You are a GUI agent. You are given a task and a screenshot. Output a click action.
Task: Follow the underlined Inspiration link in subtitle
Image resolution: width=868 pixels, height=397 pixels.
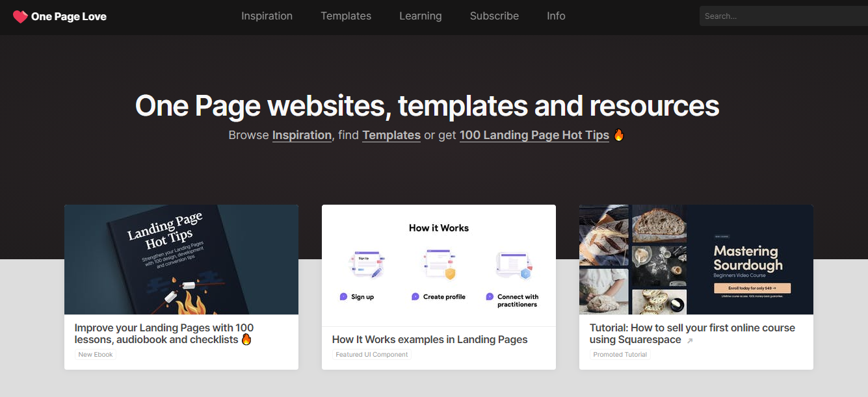click(x=302, y=135)
